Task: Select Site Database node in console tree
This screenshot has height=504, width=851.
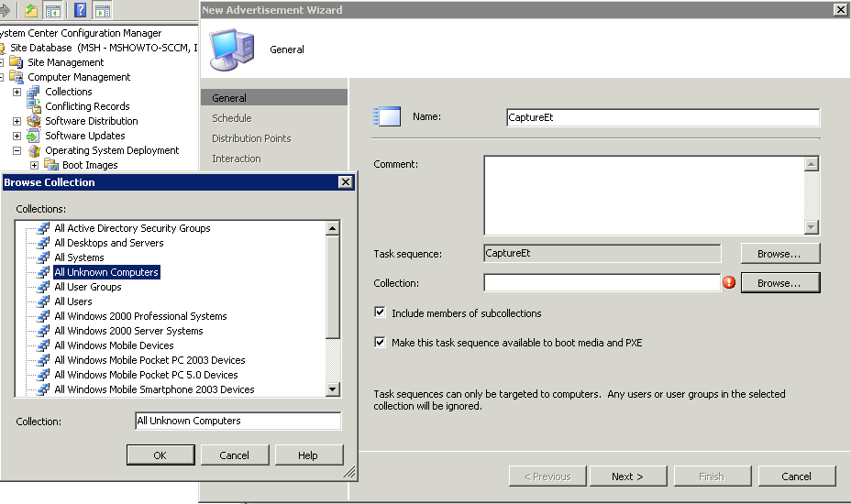Action: coord(103,48)
